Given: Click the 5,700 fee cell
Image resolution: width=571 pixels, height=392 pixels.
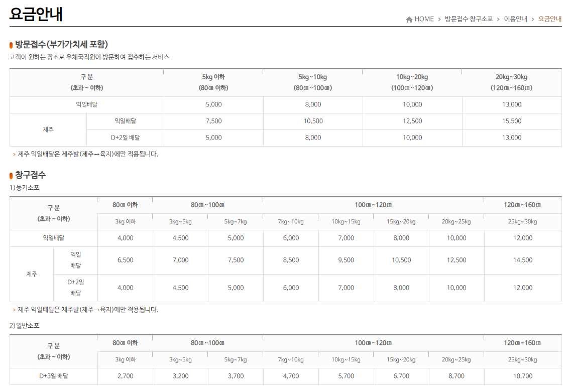Looking at the screenshot, I should point(346,376).
